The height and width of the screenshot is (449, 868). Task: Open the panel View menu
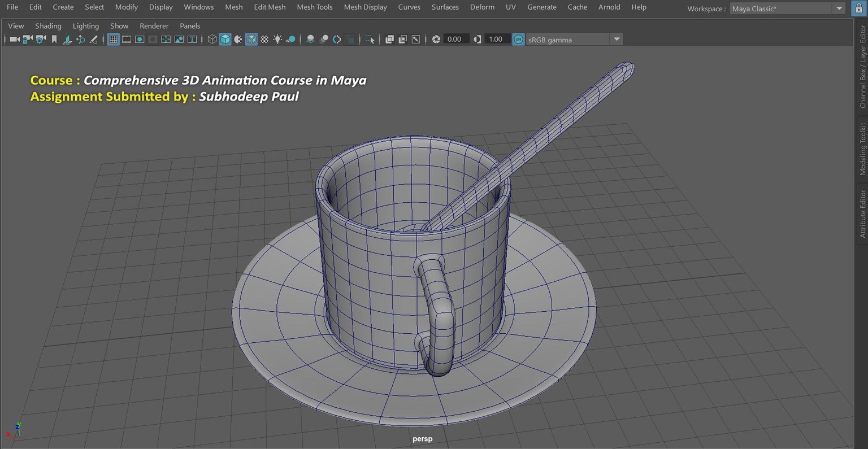(x=16, y=26)
